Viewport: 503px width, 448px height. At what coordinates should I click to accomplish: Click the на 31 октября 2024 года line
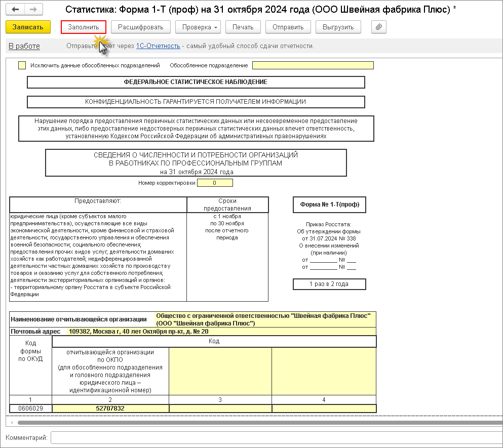[197, 172]
